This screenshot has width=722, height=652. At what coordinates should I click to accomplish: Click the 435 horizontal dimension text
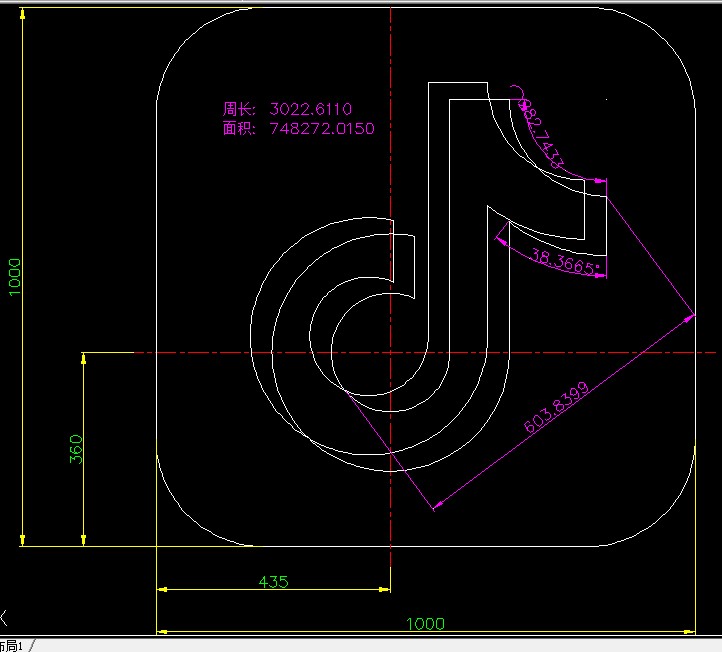(x=274, y=582)
